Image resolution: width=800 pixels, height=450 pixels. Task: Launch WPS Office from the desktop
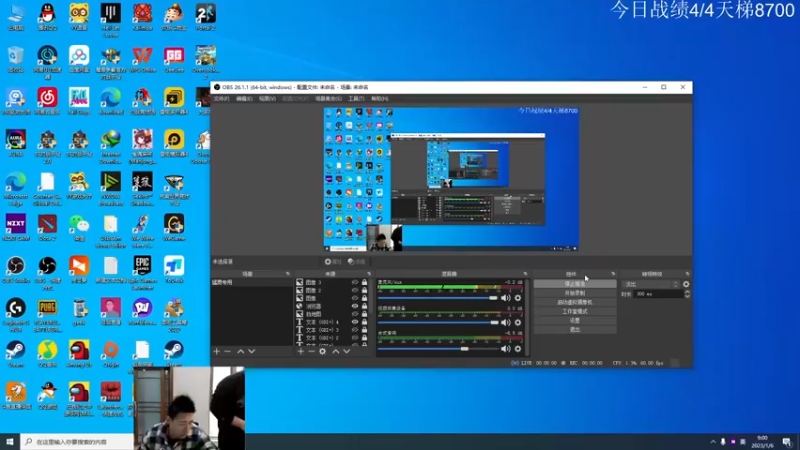pyautogui.click(x=142, y=60)
